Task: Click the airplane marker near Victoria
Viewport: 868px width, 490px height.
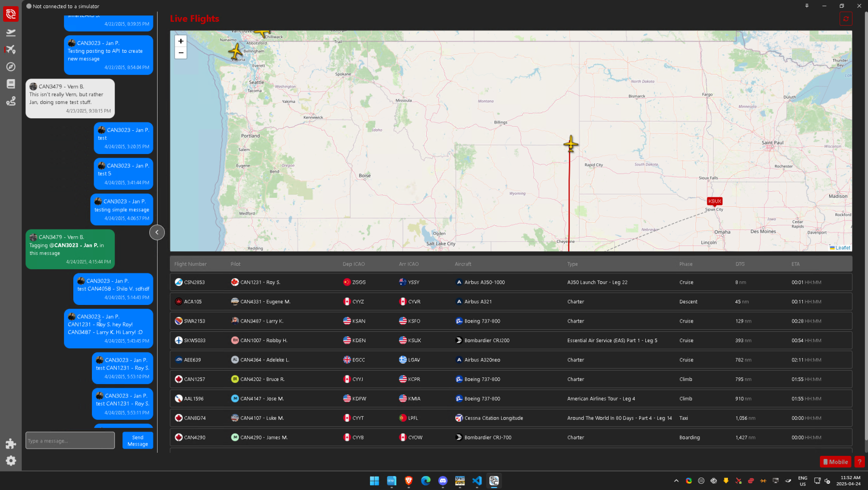Action: coord(236,51)
